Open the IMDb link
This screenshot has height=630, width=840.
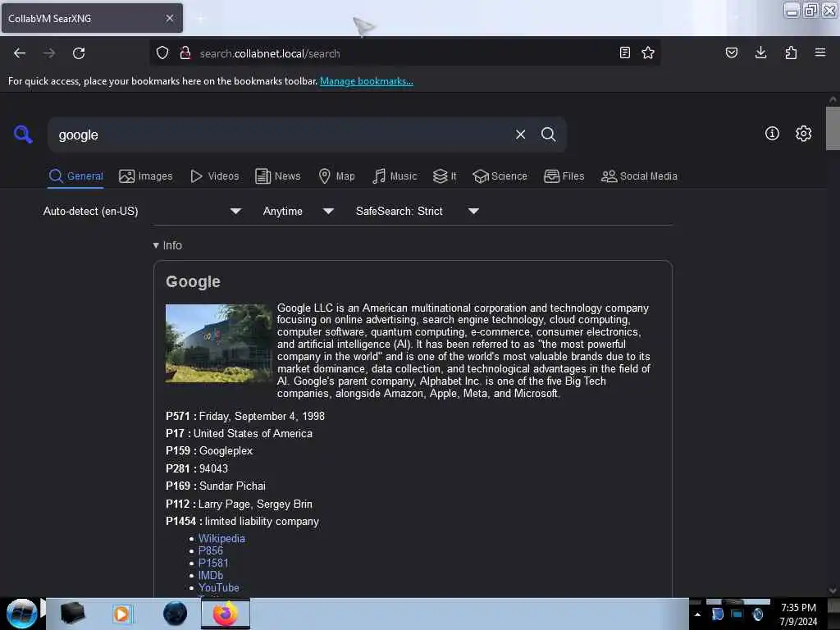[x=211, y=575]
